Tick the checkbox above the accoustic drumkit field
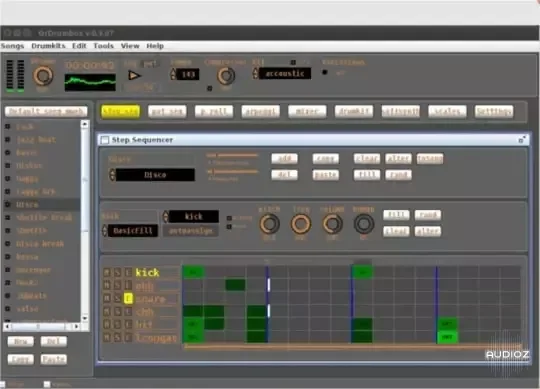The height and width of the screenshot is (389, 540). tap(293, 62)
